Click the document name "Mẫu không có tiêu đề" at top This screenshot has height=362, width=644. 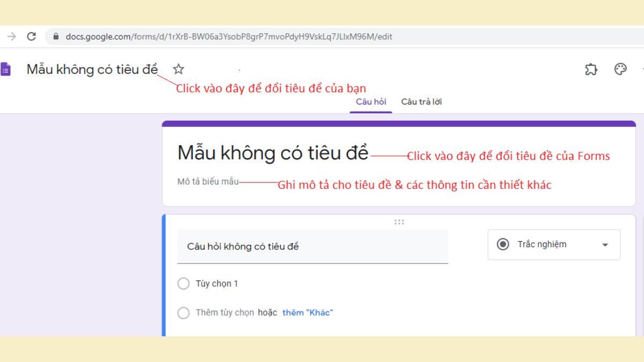coord(92,69)
